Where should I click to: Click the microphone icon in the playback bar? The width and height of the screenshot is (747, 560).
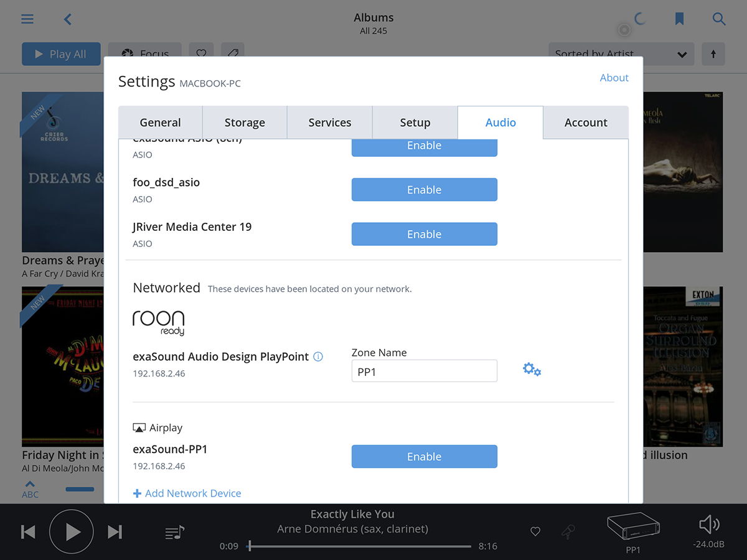click(568, 531)
